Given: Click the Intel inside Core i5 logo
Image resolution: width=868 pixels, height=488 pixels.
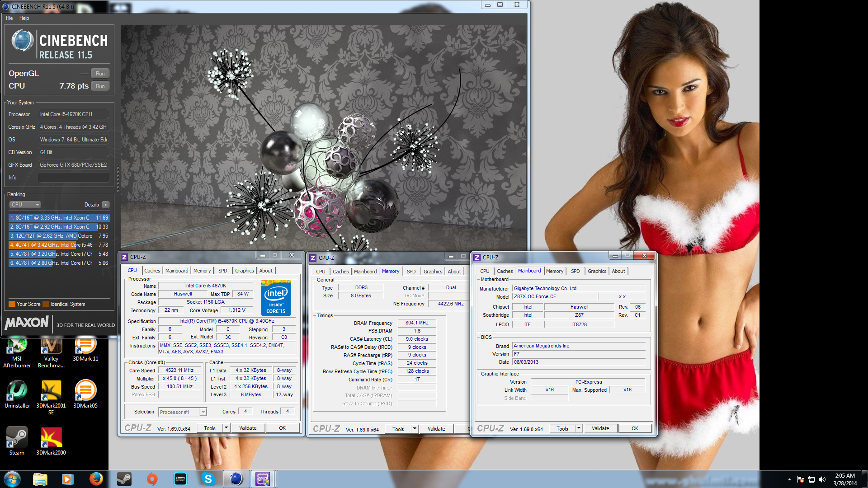Looking at the screenshot, I should pos(276,298).
